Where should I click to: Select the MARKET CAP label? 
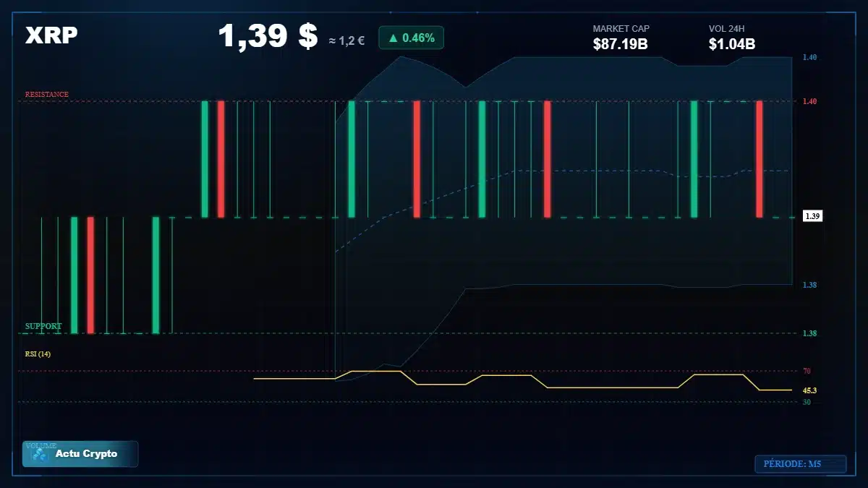coord(621,29)
